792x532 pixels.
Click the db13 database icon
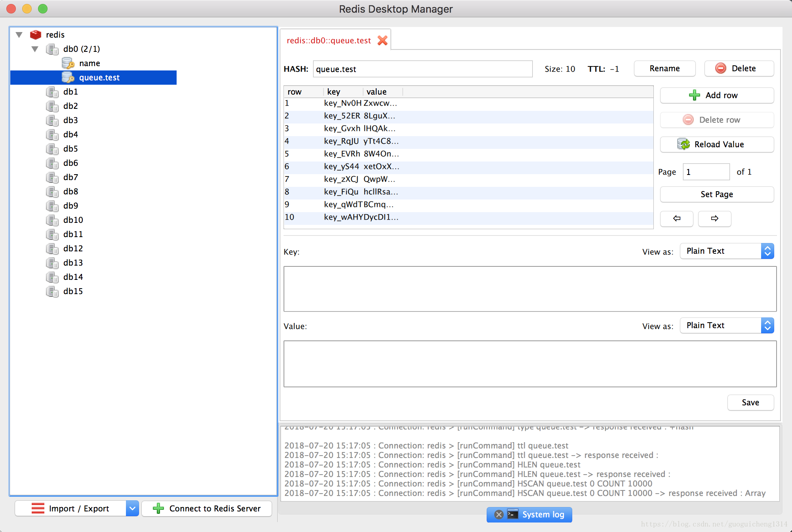point(52,263)
